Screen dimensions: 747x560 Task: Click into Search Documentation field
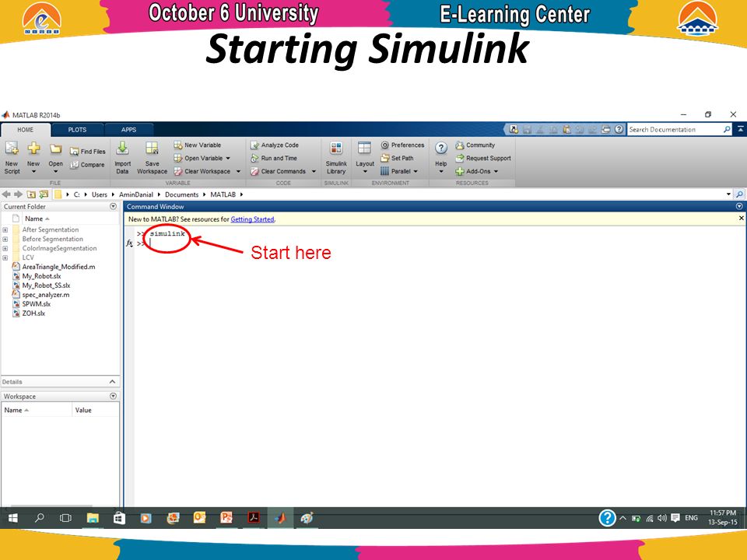[675, 130]
